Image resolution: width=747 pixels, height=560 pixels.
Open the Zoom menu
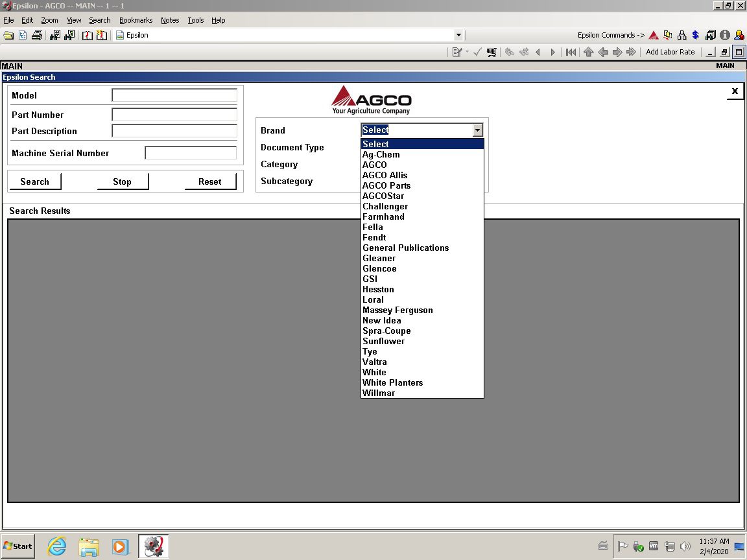tap(49, 20)
